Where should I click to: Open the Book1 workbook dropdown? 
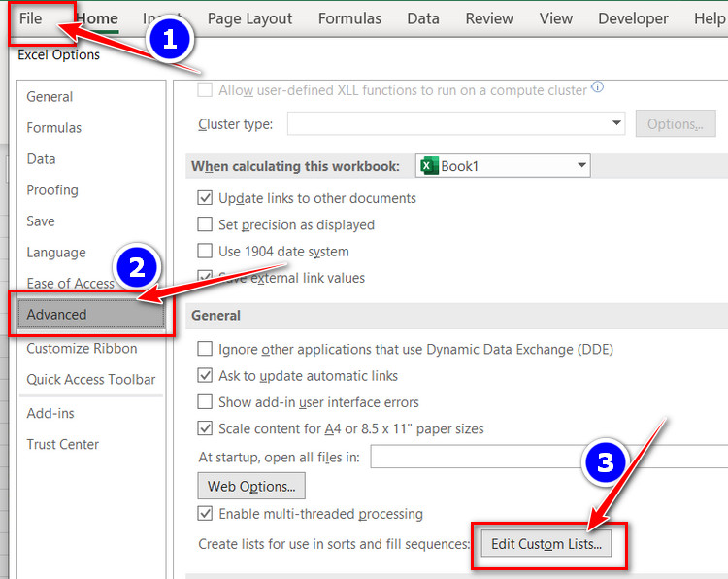pos(503,166)
